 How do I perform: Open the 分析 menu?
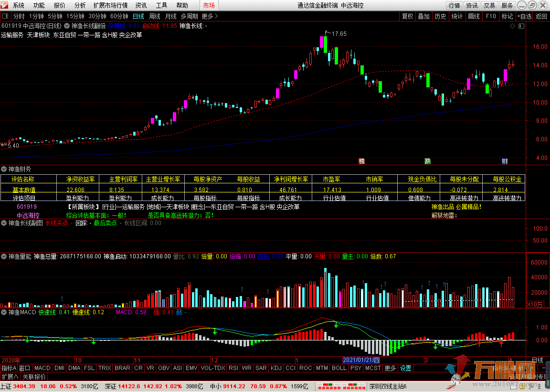(x=80, y=5)
